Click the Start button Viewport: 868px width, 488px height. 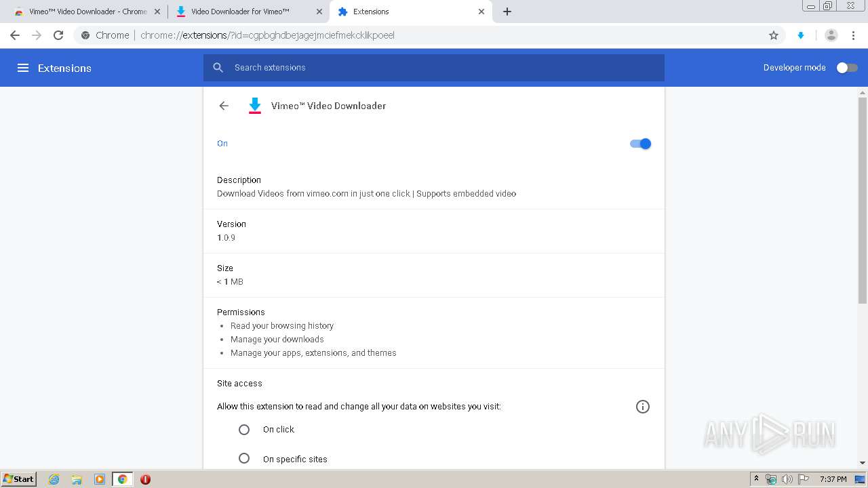pyautogui.click(x=19, y=479)
